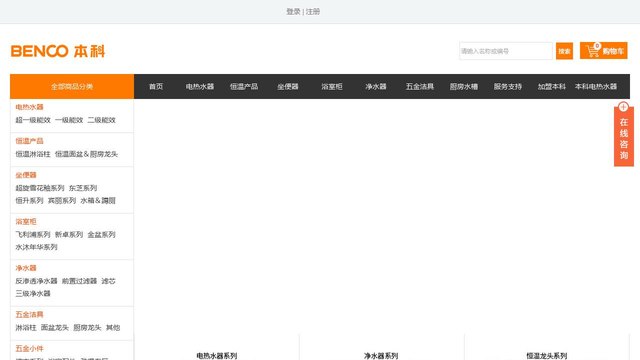Screen dimensions: 640x360
Task: Click 三级净水器 in the sidebar
Action: [33, 293]
